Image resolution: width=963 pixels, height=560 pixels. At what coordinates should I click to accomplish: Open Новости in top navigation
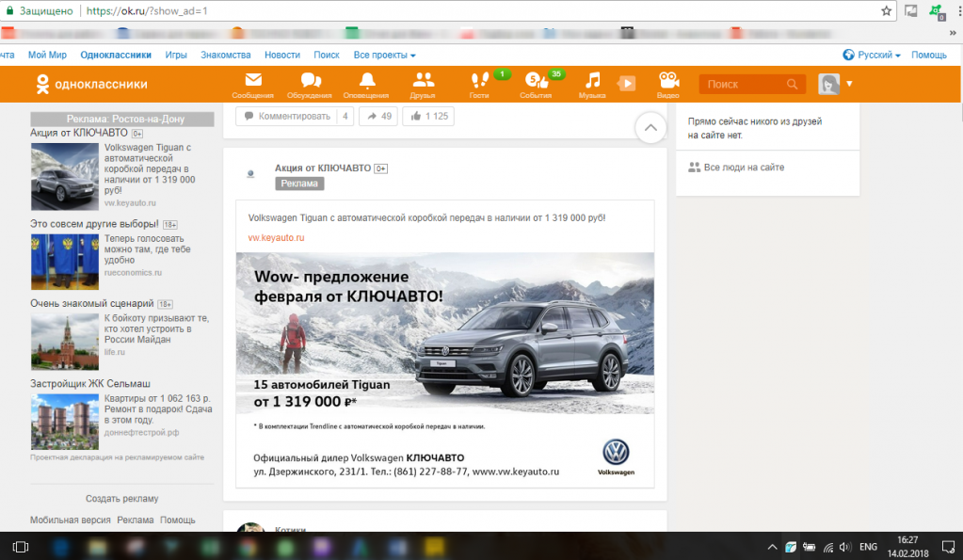tap(281, 55)
